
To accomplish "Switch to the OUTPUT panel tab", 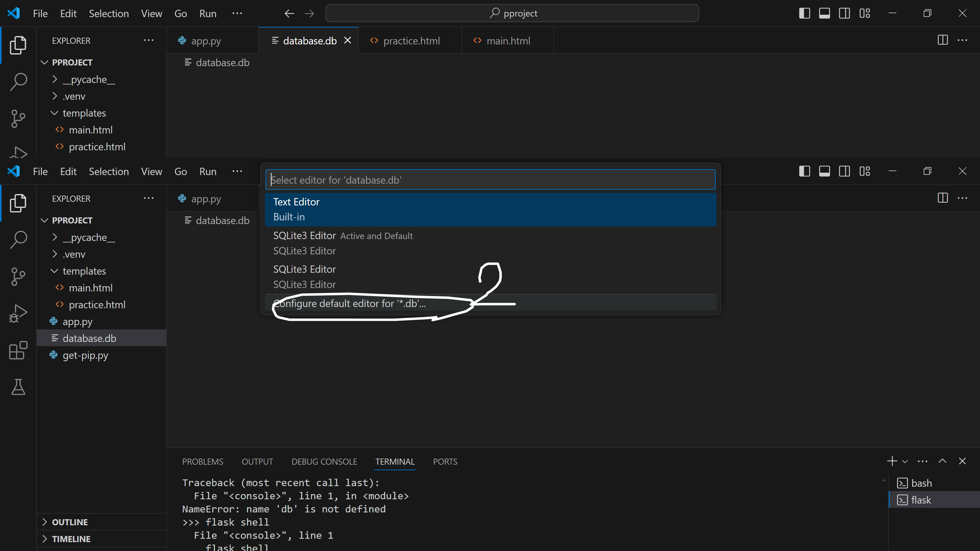I will 258,462.
